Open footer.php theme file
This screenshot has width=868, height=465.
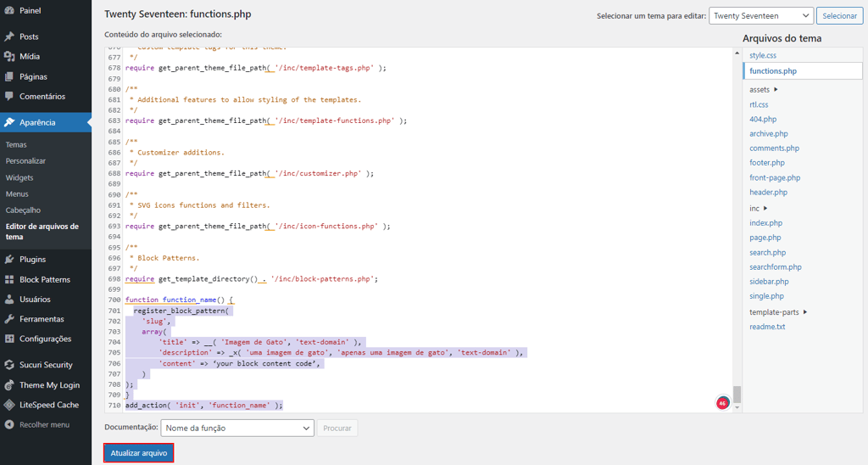pyautogui.click(x=767, y=162)
